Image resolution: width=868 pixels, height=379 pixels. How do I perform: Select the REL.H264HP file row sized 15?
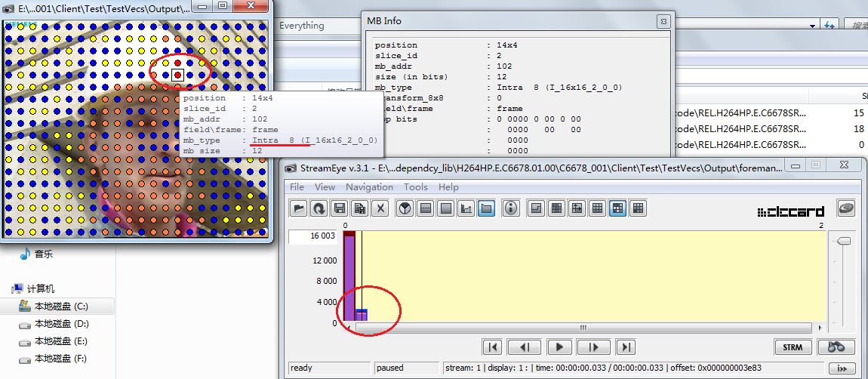click(769, 113)
